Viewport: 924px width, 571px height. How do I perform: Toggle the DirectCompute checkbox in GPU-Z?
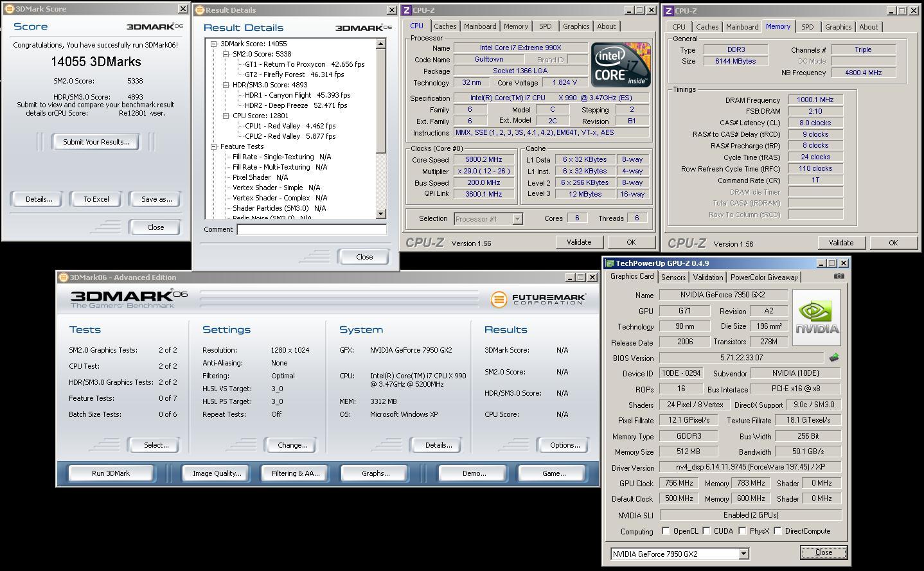coord(778,531)
